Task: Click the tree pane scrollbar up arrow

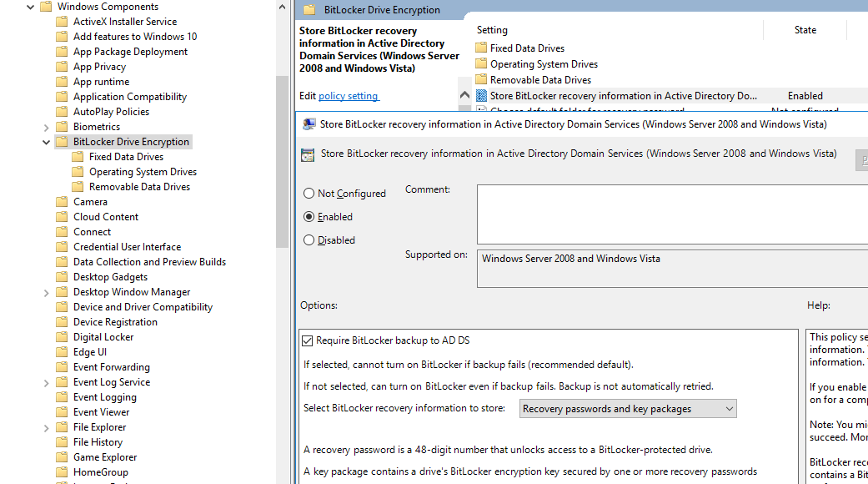Action: tap(283, 8)
